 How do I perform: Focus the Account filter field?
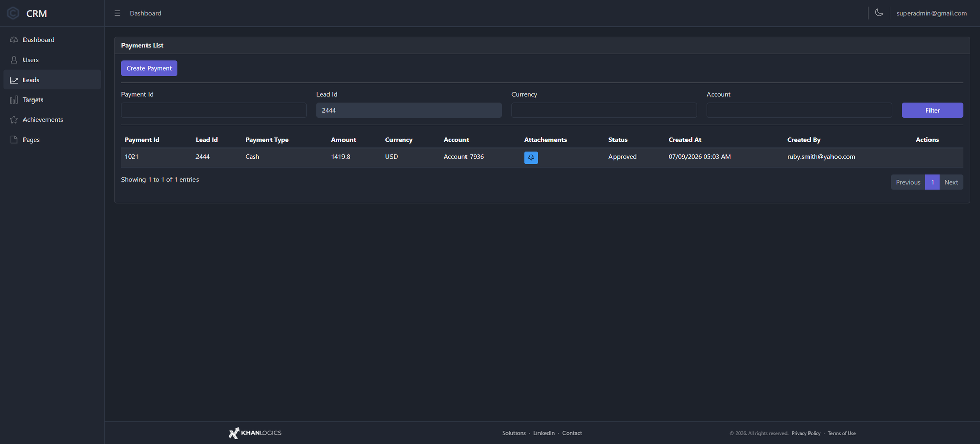click(x=799, y=110)
